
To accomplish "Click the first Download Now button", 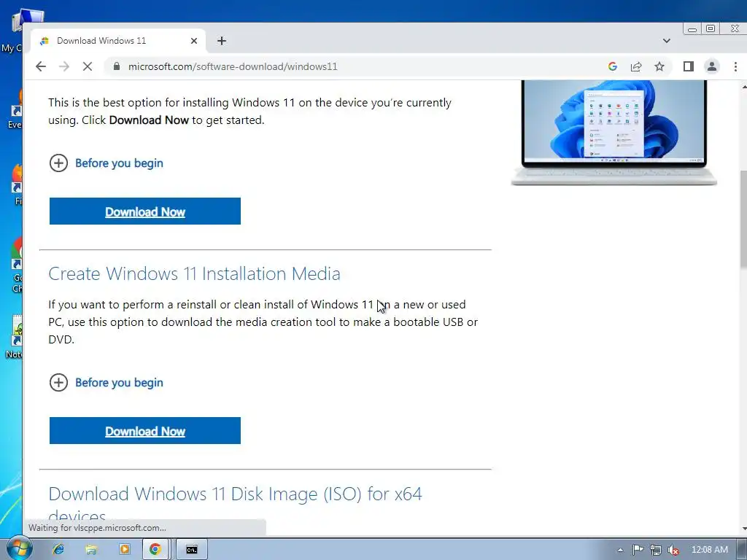I will point(145,211).
